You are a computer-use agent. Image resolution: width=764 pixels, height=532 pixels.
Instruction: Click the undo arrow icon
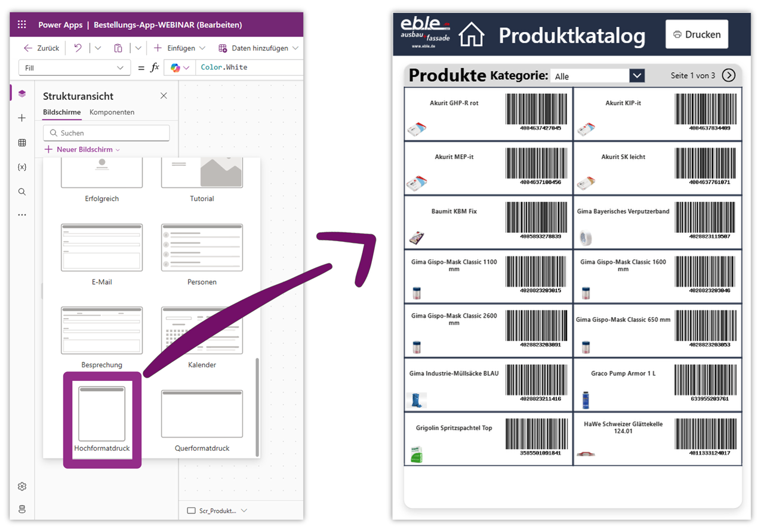(78, 48)
